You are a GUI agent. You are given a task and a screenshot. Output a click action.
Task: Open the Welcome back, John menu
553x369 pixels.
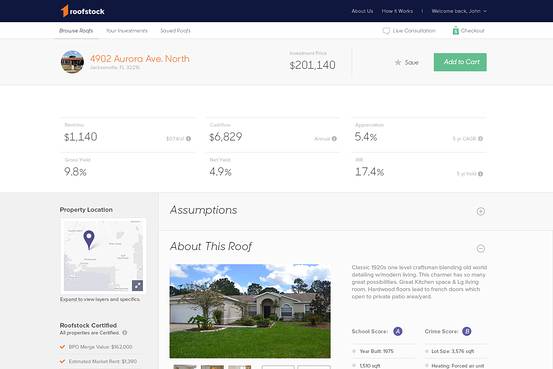tap(459, 11)
